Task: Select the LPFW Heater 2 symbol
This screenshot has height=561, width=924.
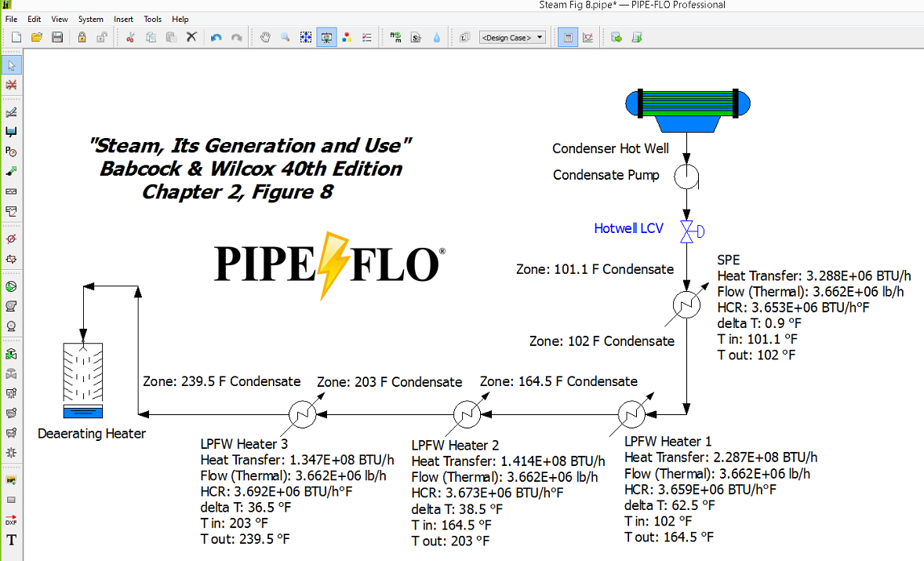Action: click(467, 414)
